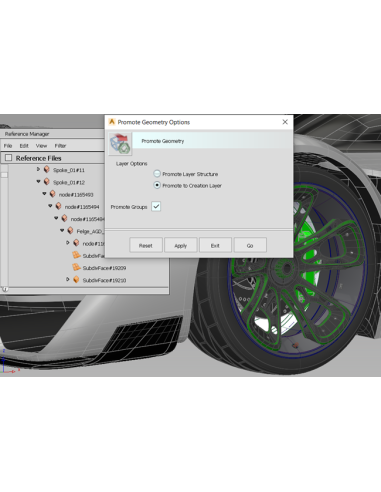The image size is (381, 492).
Task: Open the File menu in Reference Manager
Action: coord(8,146)
